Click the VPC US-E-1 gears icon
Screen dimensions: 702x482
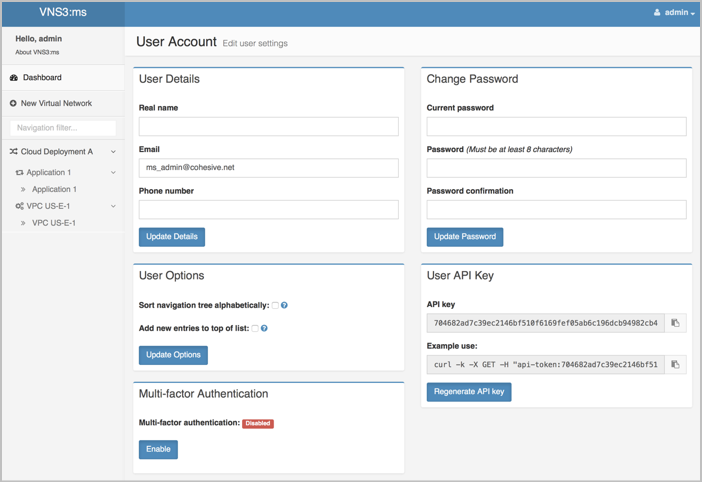(19, 206)
